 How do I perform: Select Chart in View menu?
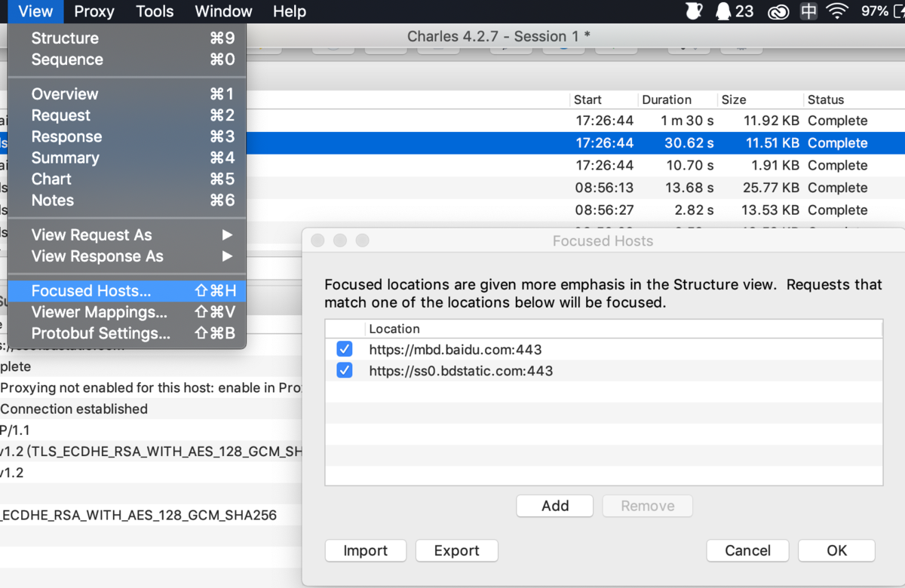(127, 179)
